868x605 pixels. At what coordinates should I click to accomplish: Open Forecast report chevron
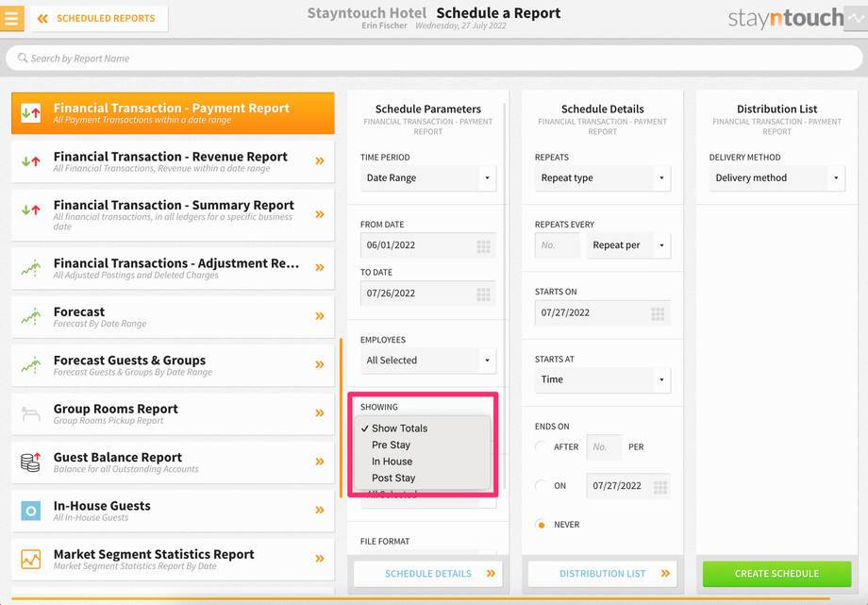click(x=320, y=316)
